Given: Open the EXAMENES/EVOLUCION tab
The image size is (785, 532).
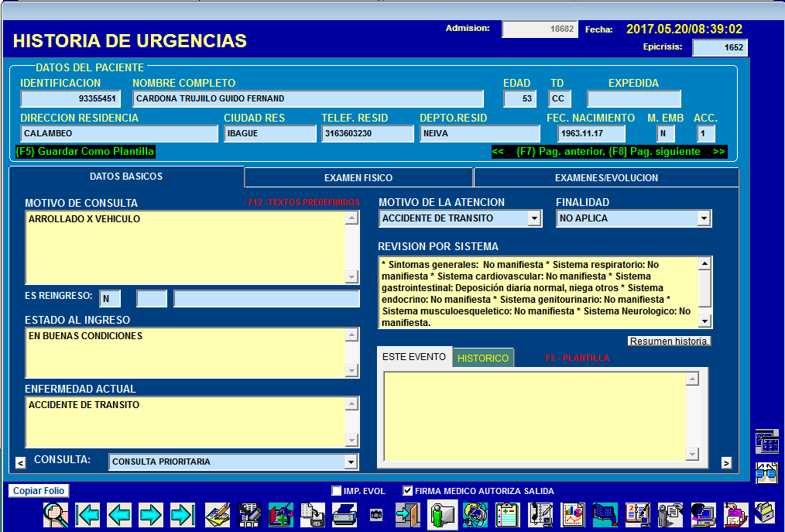Looking at the screenshot, I should click(x=606, y=178).
